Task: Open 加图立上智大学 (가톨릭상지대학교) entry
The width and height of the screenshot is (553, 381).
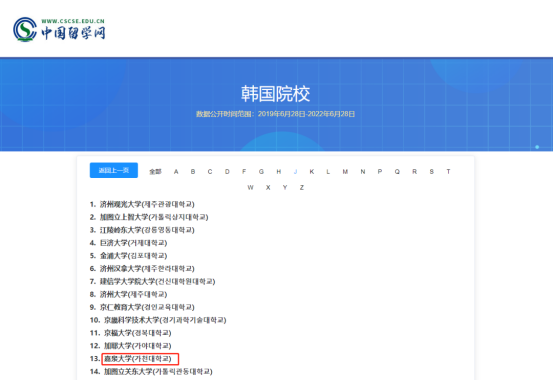Action: pyautogui.click(x=154, y=217)
